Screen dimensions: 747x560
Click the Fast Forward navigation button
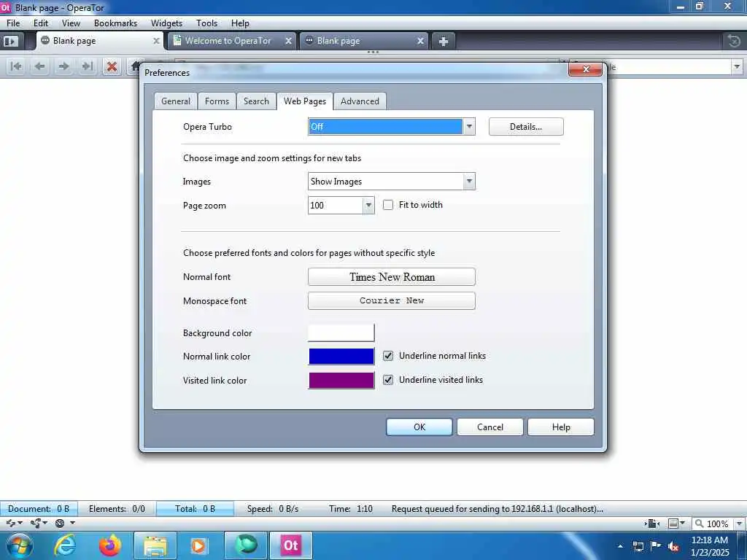pos(88,66)
